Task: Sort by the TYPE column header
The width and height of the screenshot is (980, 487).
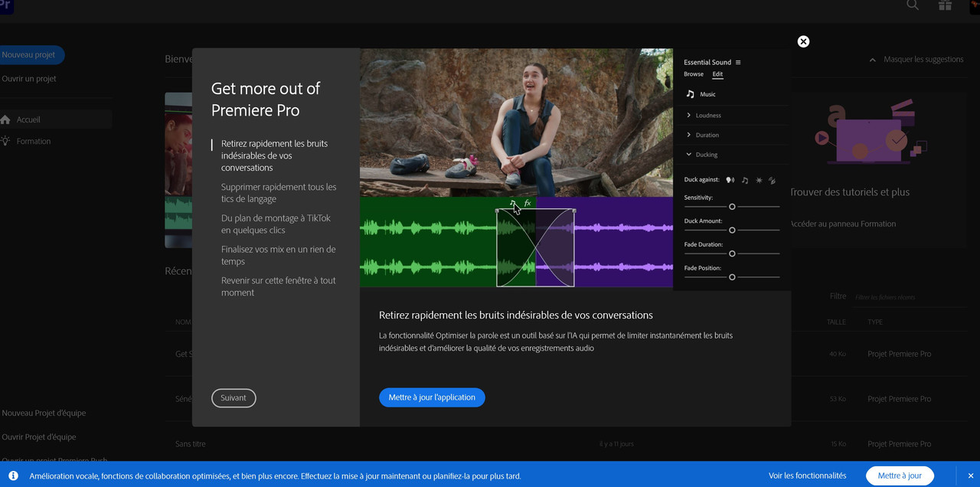Action: click(875, 322)
